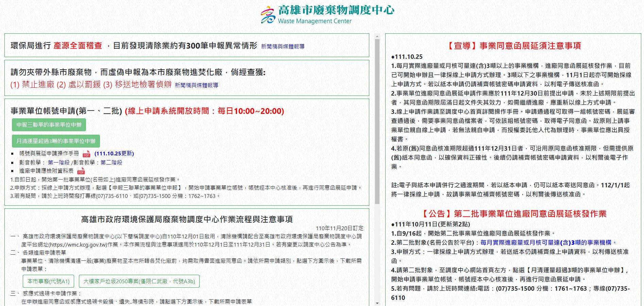Select the 大樓家戶垃圾2050專案 form button
Image resolution: width=644 pixels, height=306 pixels.
(139, 281)
